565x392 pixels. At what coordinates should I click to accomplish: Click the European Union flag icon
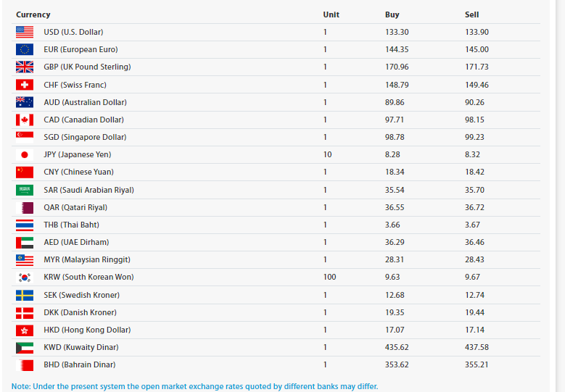[25, 49]
